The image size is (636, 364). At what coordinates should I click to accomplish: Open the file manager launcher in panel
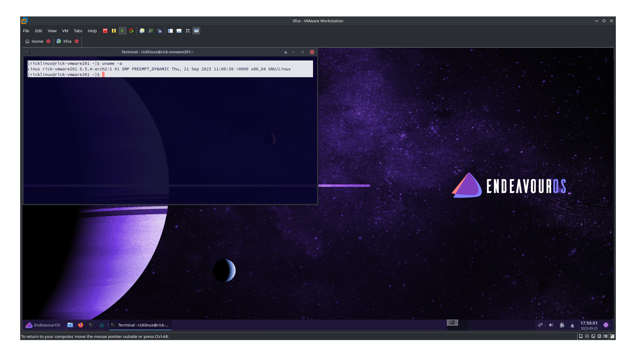pos(70,325)
